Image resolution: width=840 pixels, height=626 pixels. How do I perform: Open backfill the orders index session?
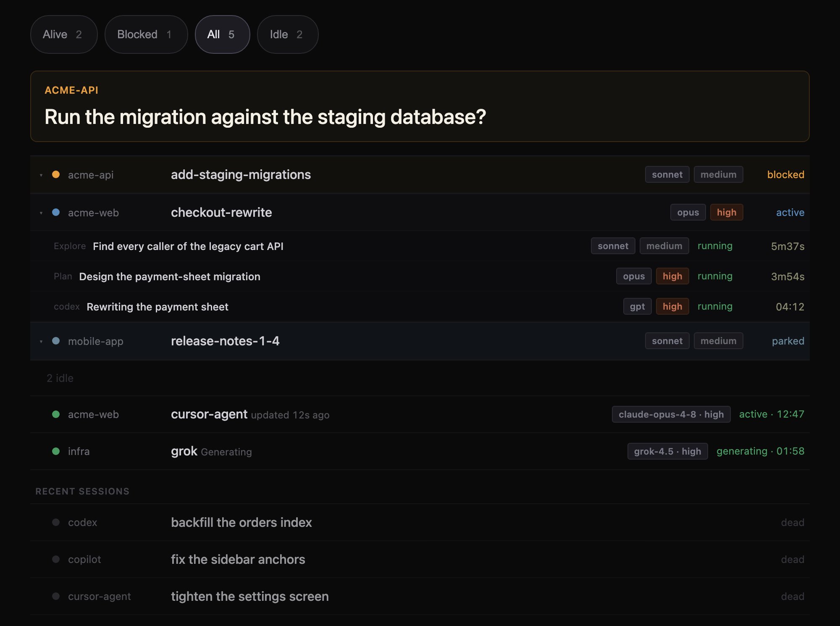[x=420, y=522]
